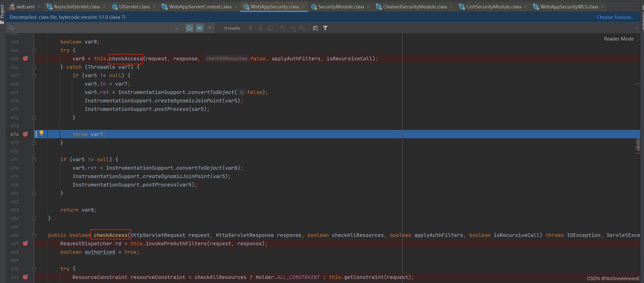Viewport: 644px width, 283px height.
Task: Go to next search occurrence arrow
Action: [260, 28]
